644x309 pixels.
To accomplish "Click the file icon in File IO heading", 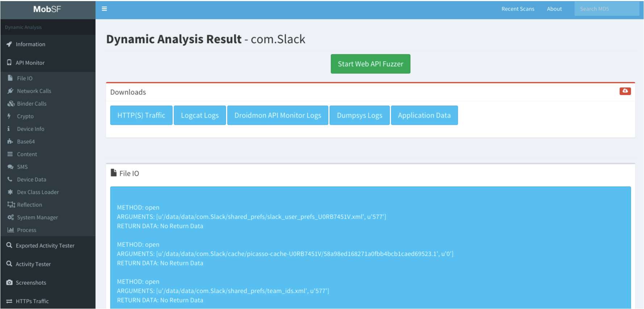I will 114,173.
